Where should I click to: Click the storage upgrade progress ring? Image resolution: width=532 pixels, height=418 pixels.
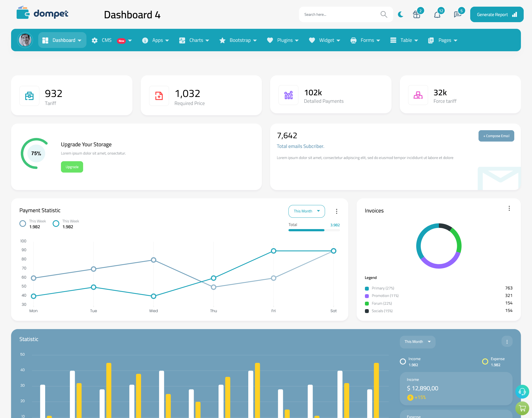35,154
